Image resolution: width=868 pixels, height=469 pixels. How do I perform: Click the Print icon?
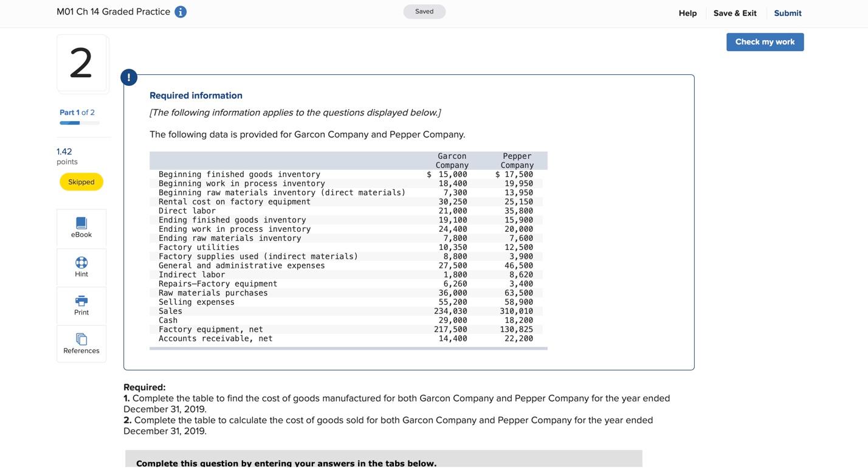[x=81, y=301]
